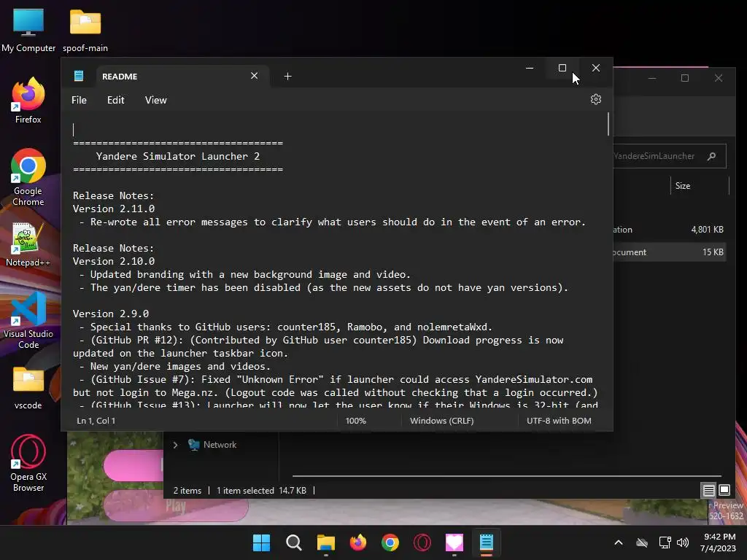The width and height of the screenshot is (747, 560).
Task: Click Windows (CRLF) line ending status
Action: (441, 421)
